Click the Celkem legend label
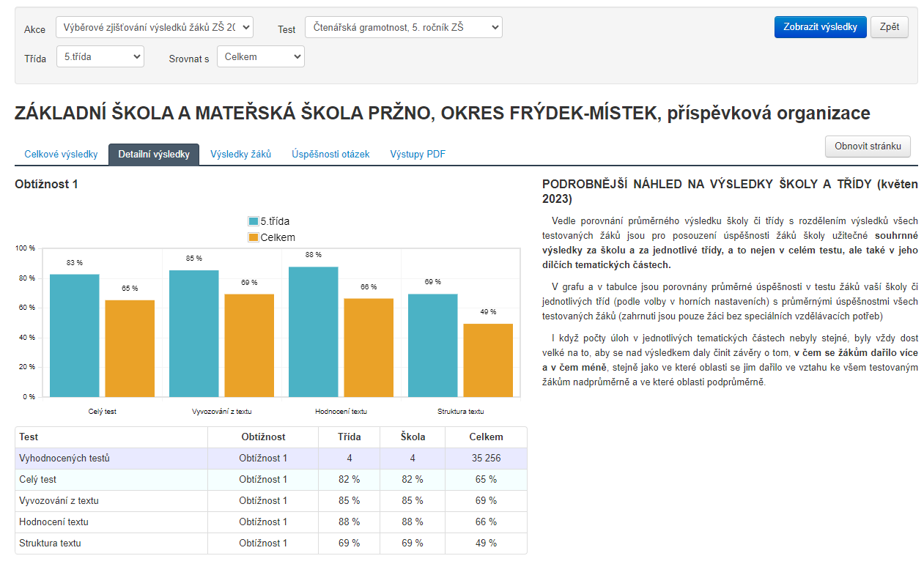The width and height of the screenshot is (924, 575). (x=278, y=237)
